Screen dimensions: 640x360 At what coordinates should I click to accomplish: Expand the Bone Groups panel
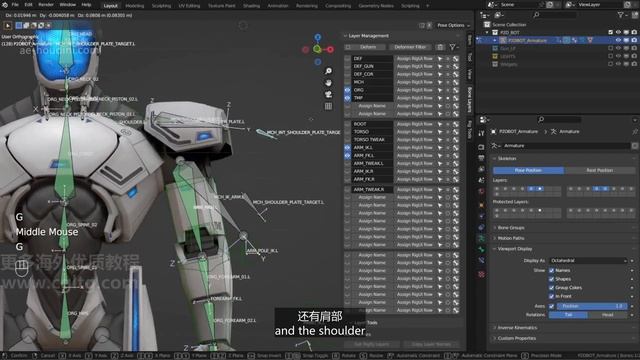coord(495,228)
